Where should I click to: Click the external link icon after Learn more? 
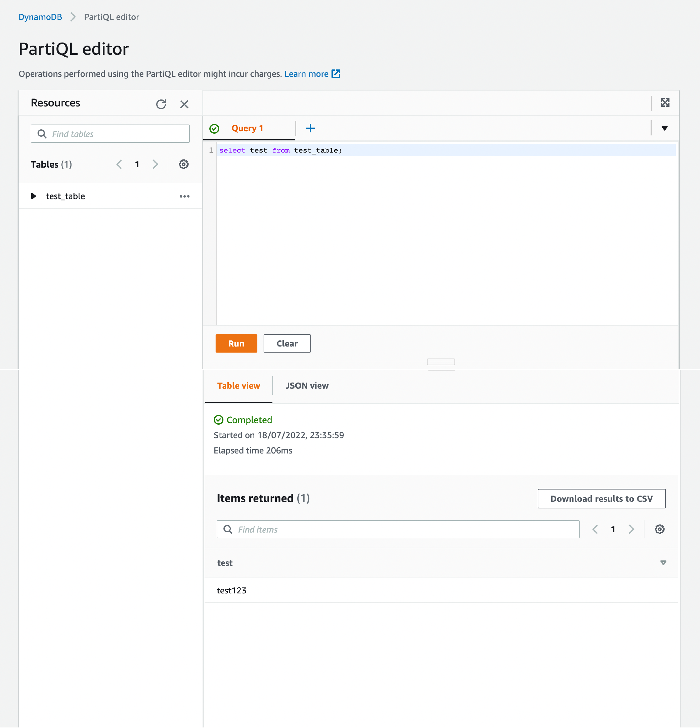(x=336, y=74)
